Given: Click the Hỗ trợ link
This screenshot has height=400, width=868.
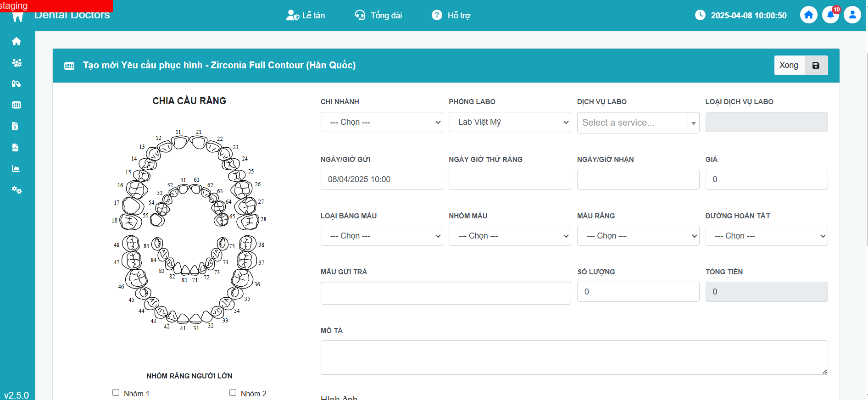Looking at the screenshot, I should click(x=451, y=16).
